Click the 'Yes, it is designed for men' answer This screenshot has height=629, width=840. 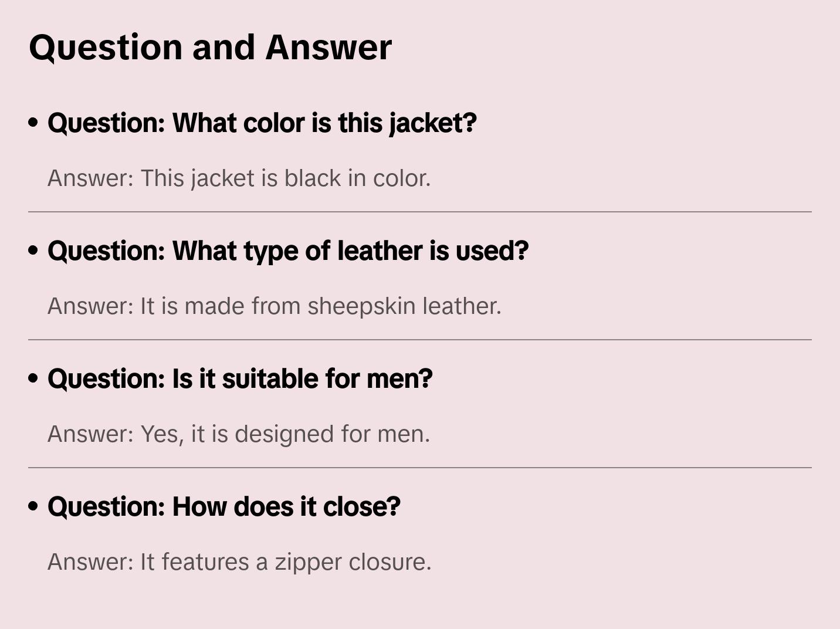tap(238, 434)
